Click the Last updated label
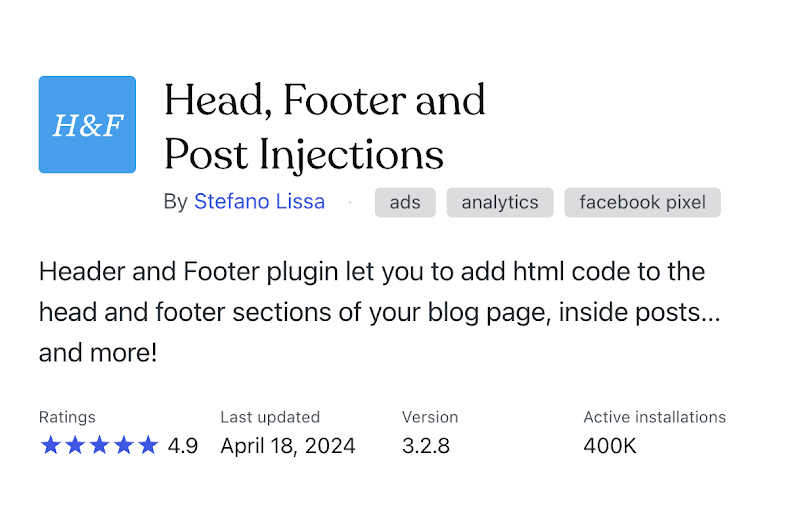This screenshot has height=531, width=800. tap(270, 417)
